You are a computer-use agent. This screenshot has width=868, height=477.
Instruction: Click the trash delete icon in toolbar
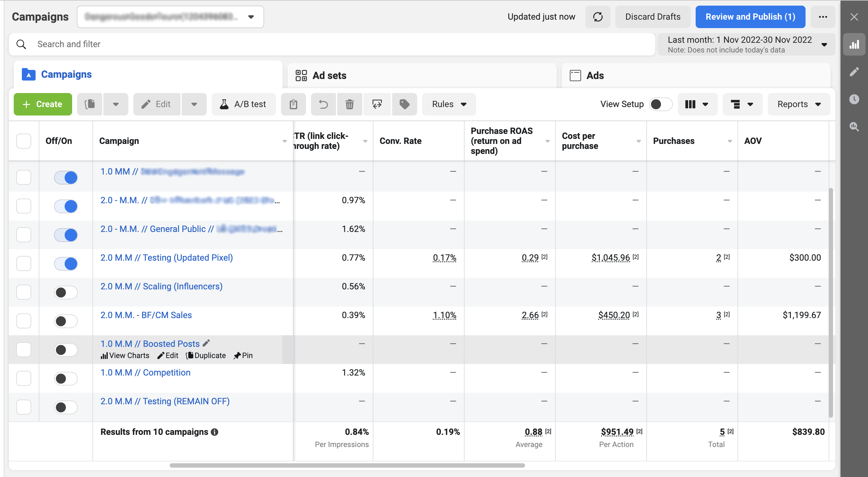tap(349, 105)
